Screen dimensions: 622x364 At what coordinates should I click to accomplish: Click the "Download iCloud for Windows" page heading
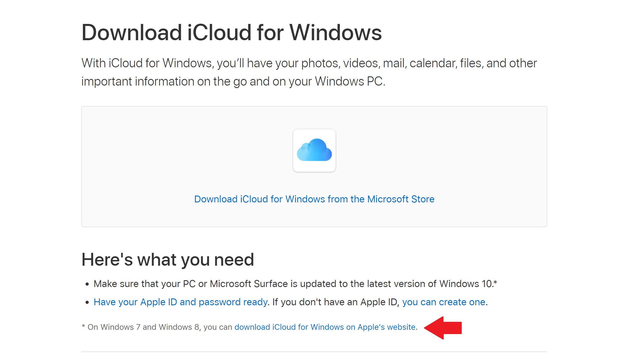click(x=231, y=32)
